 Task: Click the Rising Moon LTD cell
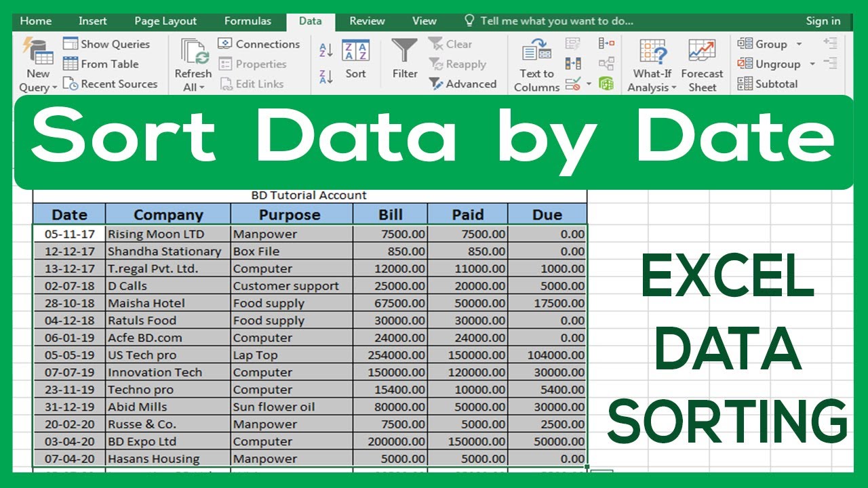168,234
